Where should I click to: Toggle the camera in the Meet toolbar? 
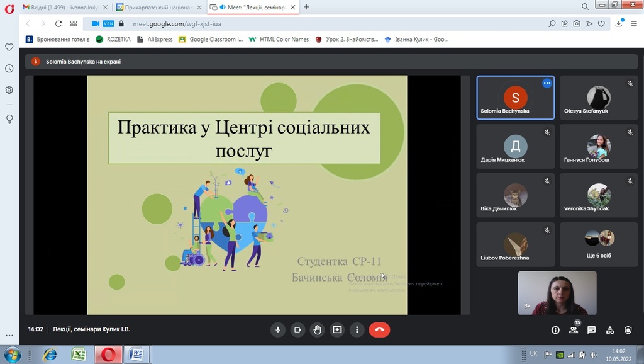coord(297,329)
